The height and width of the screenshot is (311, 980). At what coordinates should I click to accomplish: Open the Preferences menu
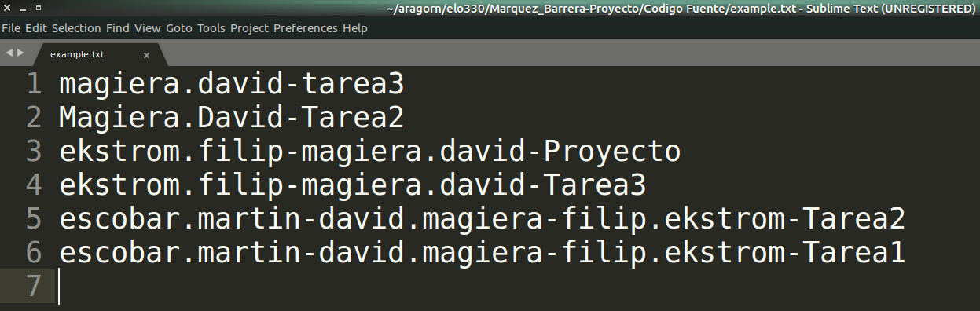(x=306, y=28)
